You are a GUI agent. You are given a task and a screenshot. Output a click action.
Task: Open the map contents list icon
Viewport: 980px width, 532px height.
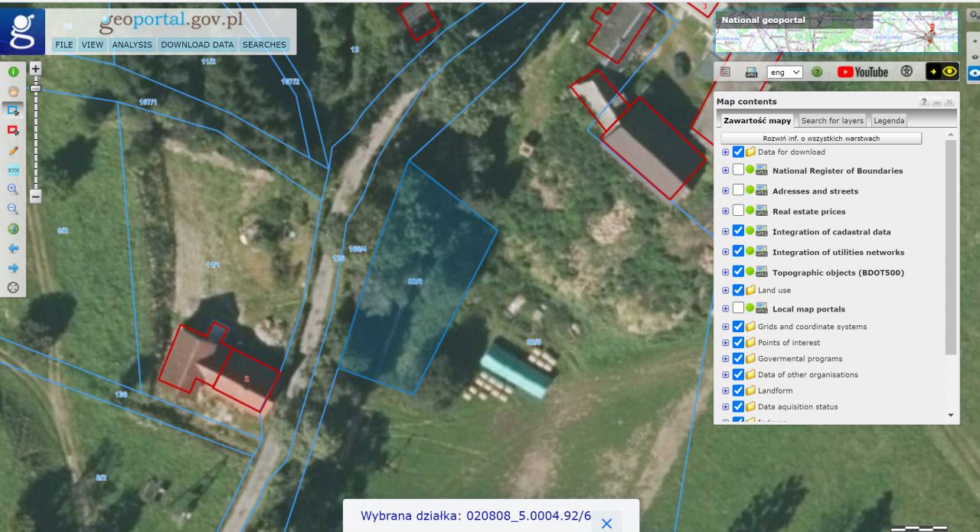pyautogui.click(x=726, y=72)
